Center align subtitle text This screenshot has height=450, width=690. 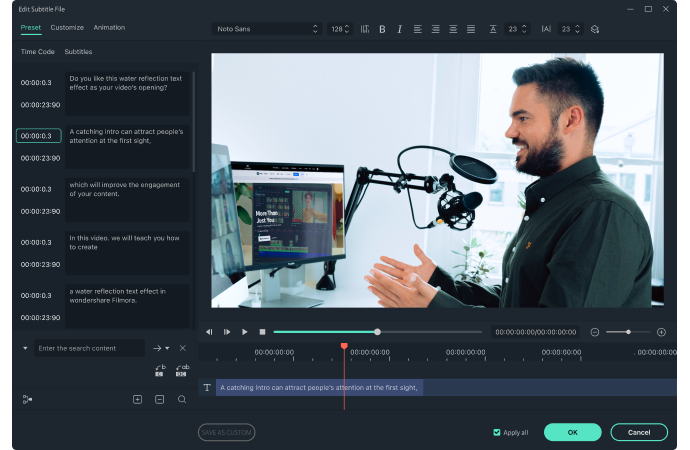(453, 29)
